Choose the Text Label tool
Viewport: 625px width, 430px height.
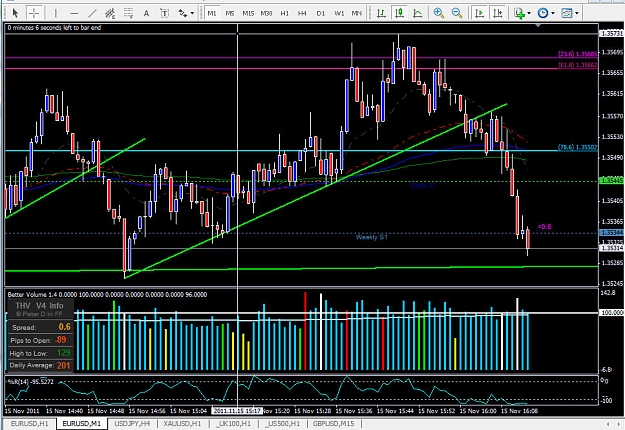[x=164, y=13]
